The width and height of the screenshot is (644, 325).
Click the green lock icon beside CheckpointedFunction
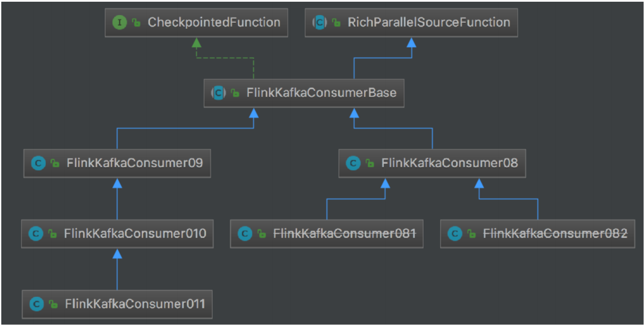136,23
